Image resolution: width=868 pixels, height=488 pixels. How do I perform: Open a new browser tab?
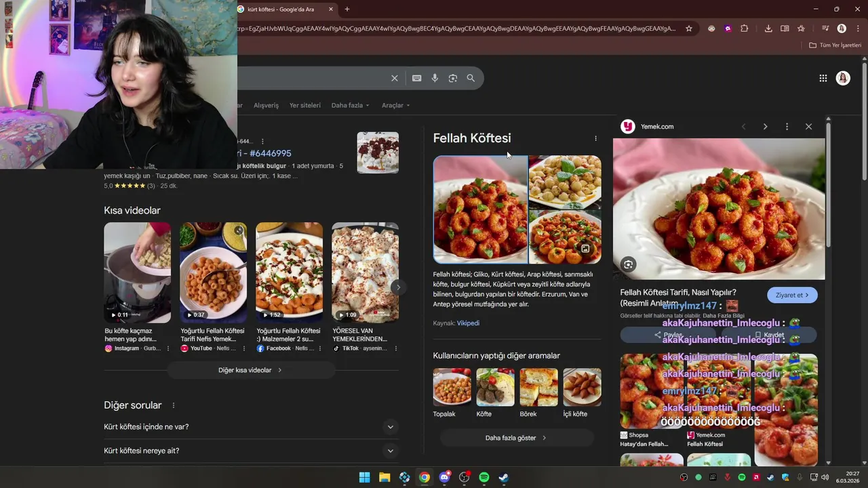347,9
